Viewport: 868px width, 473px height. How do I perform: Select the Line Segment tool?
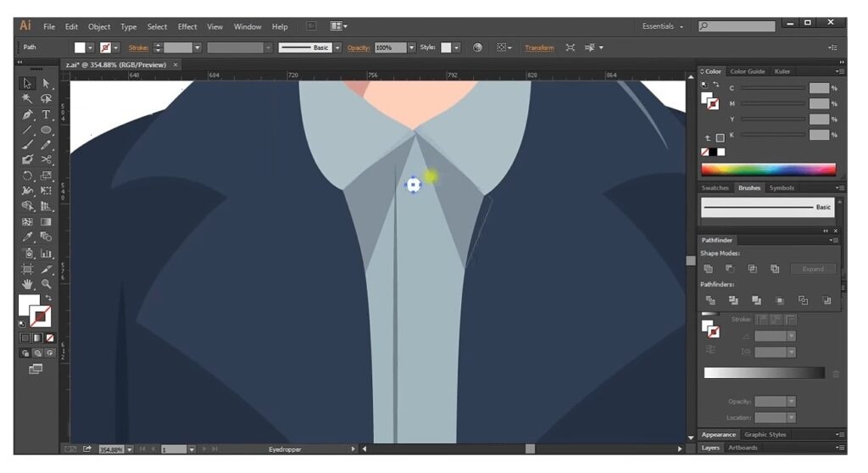[26, 131]
